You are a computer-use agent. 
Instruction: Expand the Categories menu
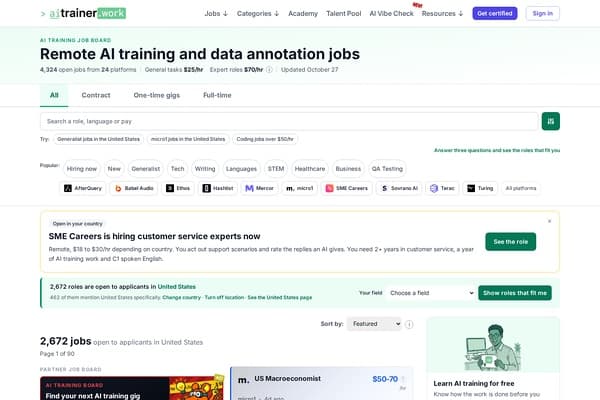coord(258,13)
